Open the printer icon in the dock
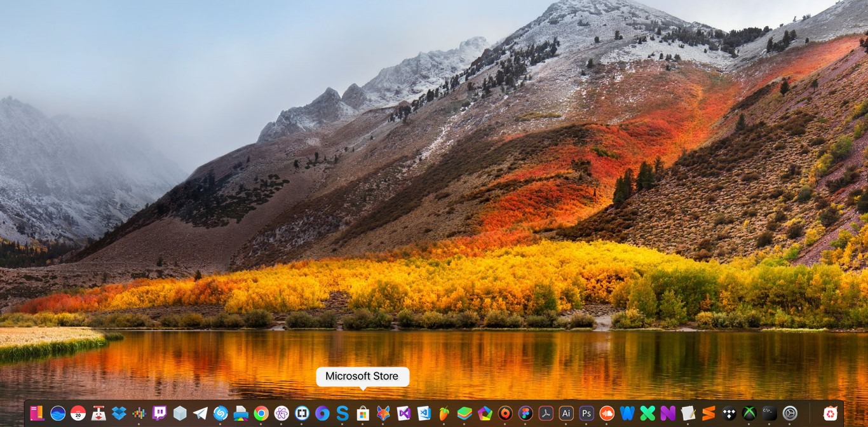The image size is (868, 427). pos(241,413)
